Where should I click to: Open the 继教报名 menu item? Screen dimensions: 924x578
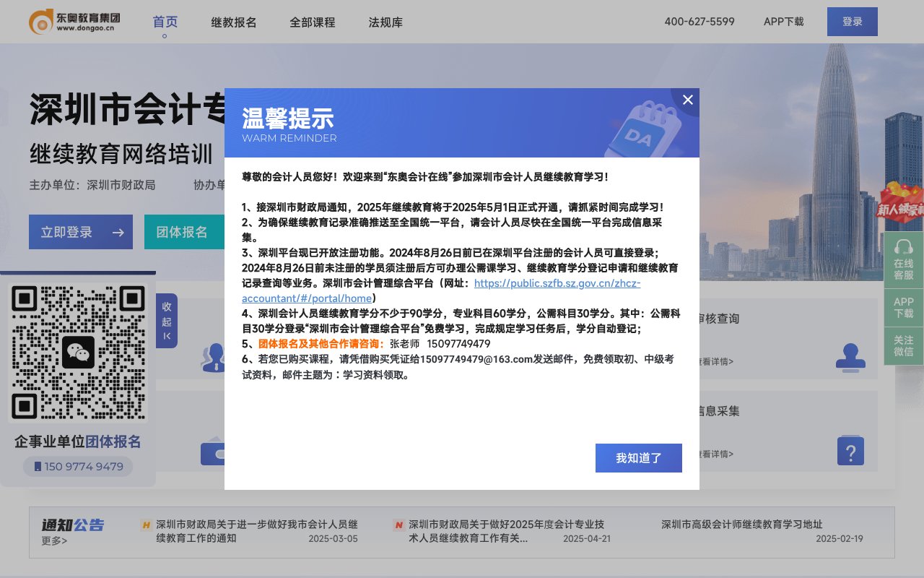click(232, 22)
